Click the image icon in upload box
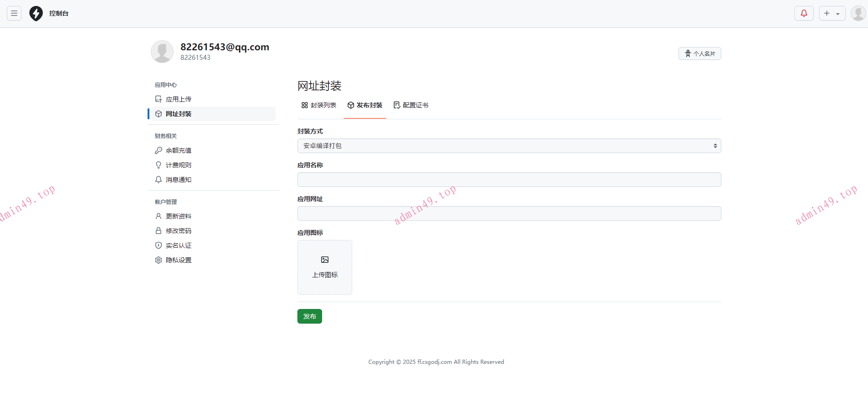Image resolution: width=868 pixels, height=410 pixels. tap(325, 260)
